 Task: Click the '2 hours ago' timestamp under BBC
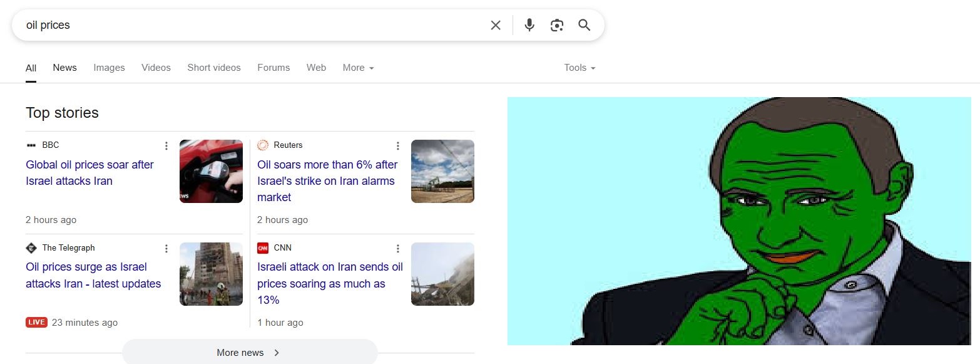[x=51, y=220]
